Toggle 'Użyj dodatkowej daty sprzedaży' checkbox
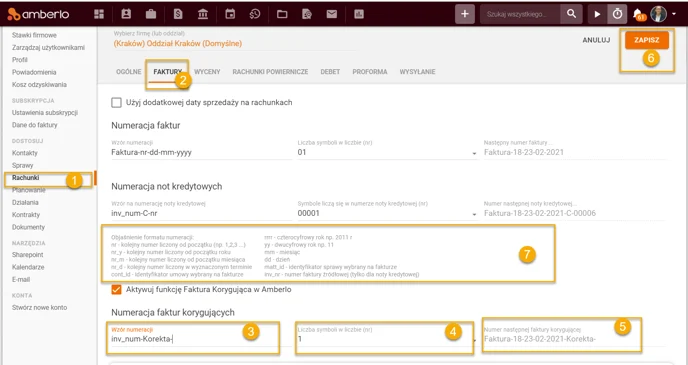Screen dimensions: 688x365 coord(116,103)
